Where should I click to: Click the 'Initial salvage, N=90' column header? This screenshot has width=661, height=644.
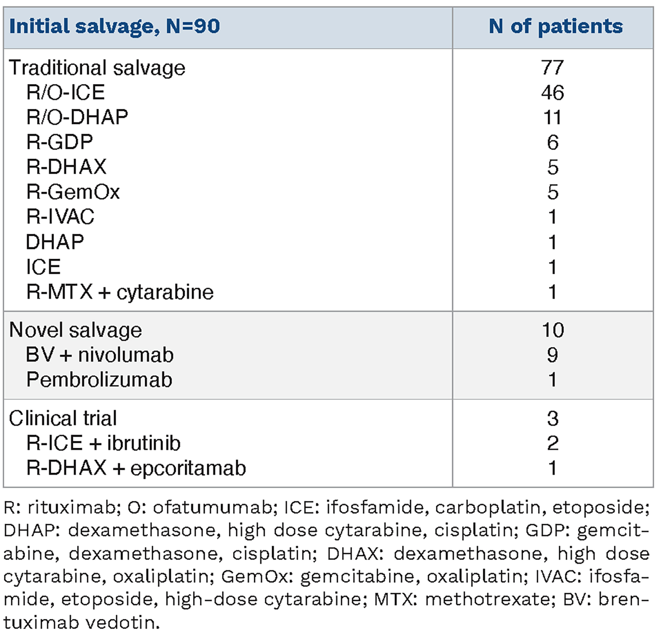point(115,26)
